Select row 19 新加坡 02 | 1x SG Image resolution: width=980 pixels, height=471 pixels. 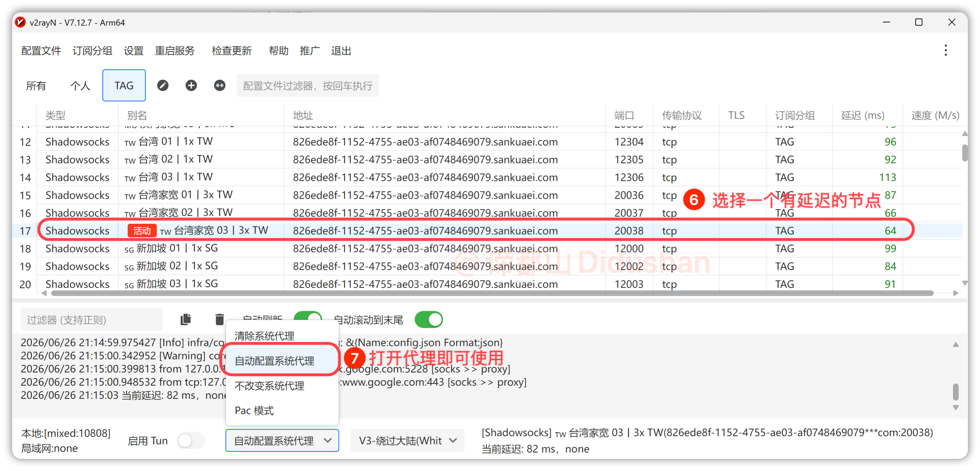[487, 266]
